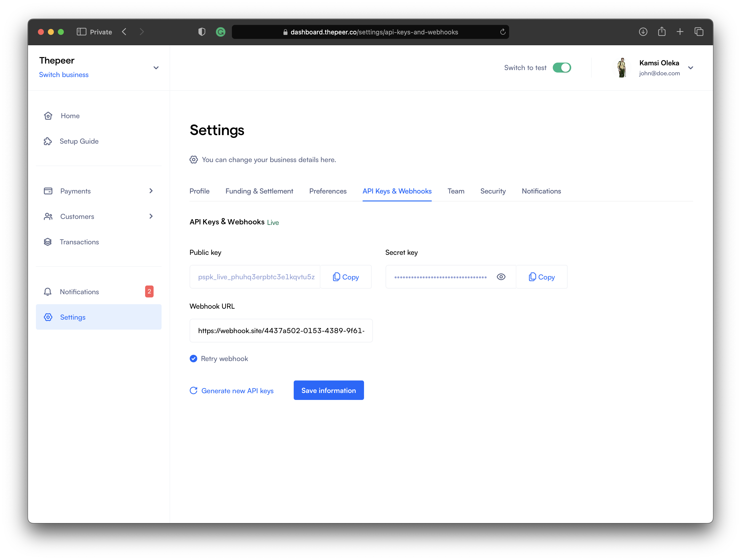Expand the Payments submenu chevron

151,191
